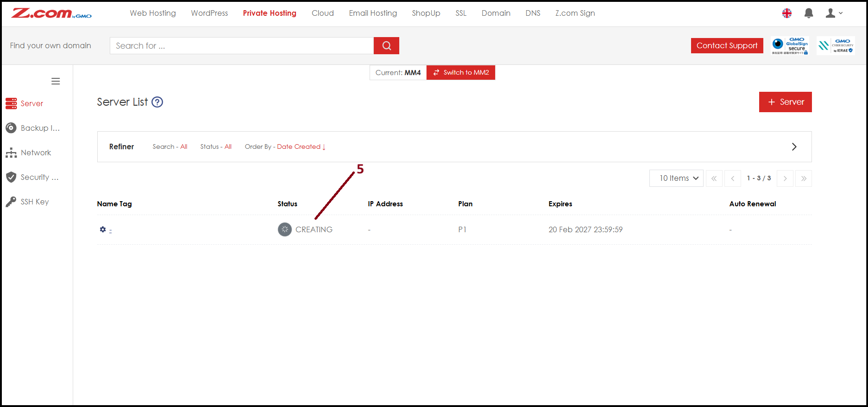The width and height of the screenshot is (868, 407).
Task: Open the notifications bell
Action: (x=809, y=13)
